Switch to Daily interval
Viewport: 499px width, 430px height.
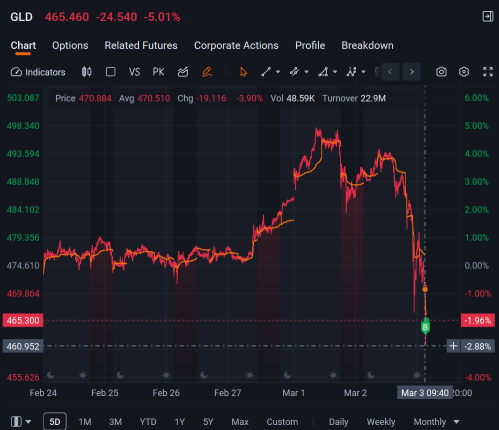coord(339,422)
